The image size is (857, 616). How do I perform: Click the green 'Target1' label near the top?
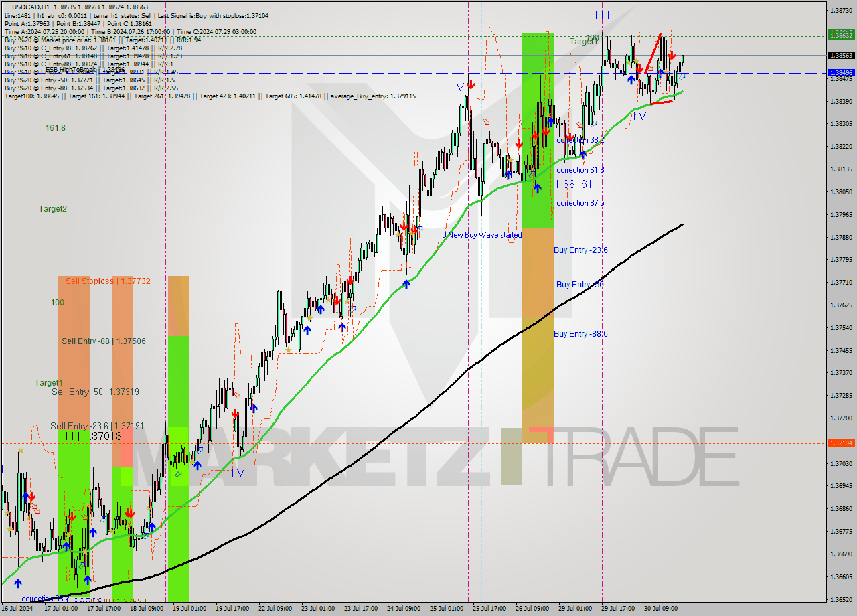pos(584,42)
